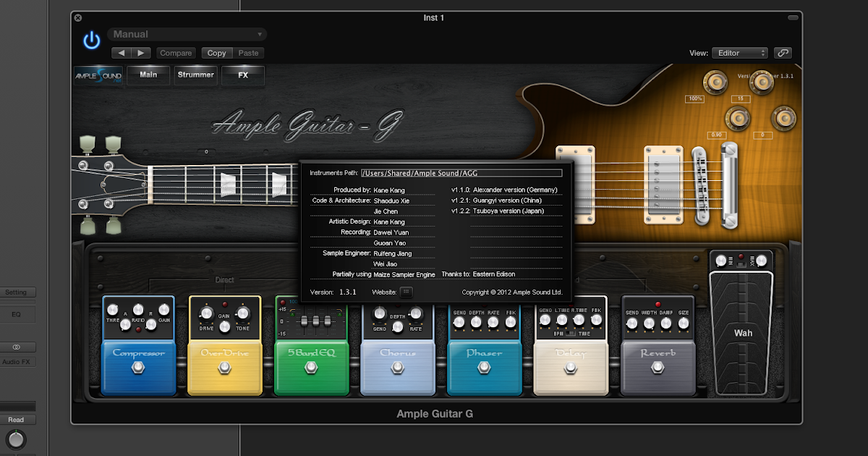Adjust the Chorus DEPTH knob

point(398,327)
